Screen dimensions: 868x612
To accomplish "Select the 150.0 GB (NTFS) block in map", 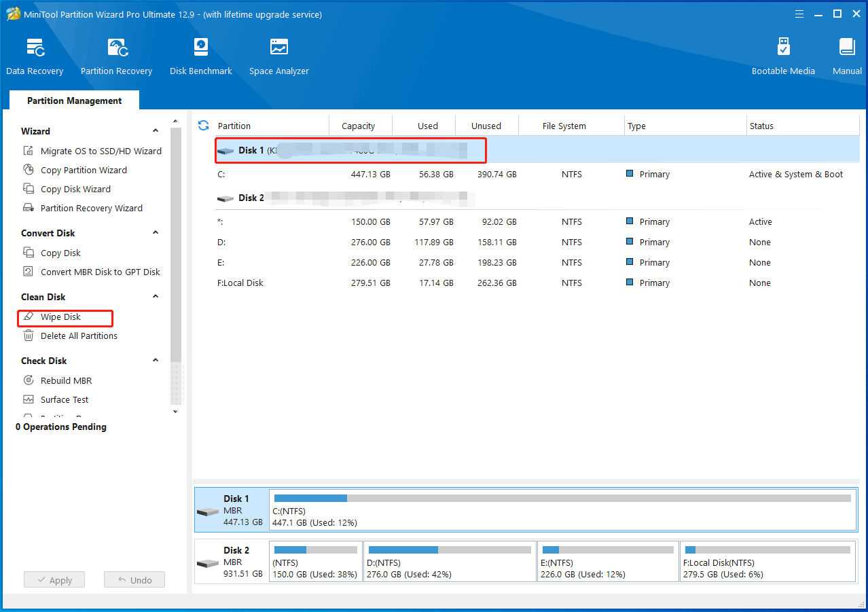I will click(x=315, y=562).
